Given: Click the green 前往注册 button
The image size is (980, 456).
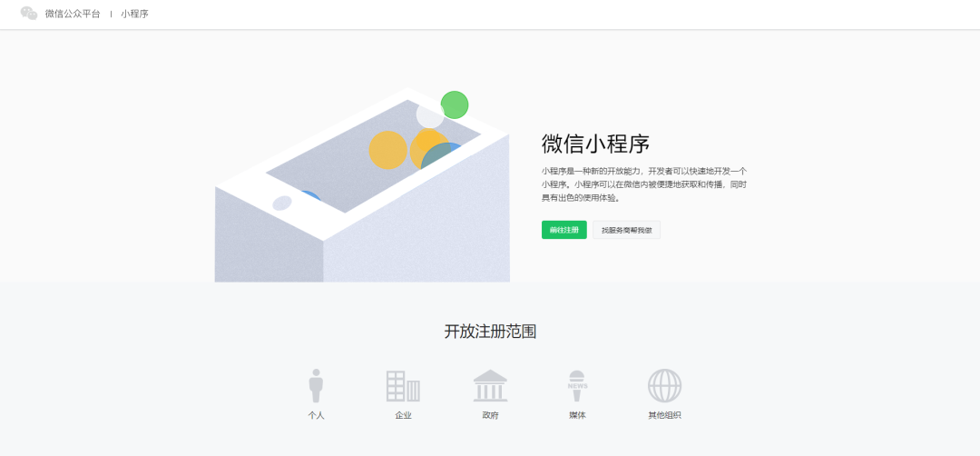Looking at the screenshot, I should [563, 230].
